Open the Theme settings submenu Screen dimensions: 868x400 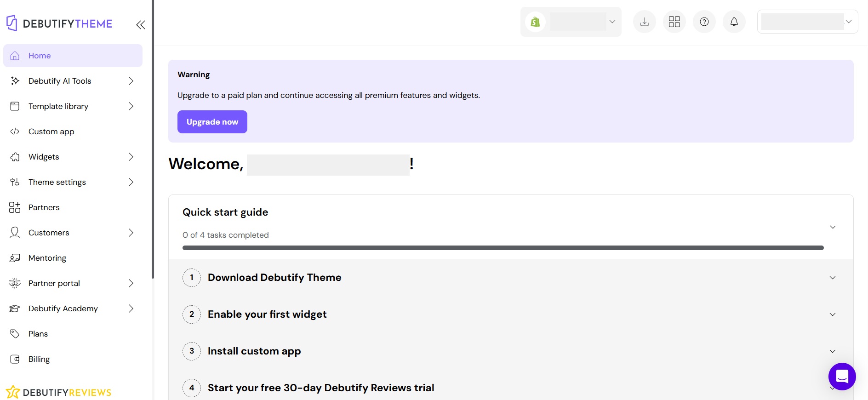click(x=57, y=182)
